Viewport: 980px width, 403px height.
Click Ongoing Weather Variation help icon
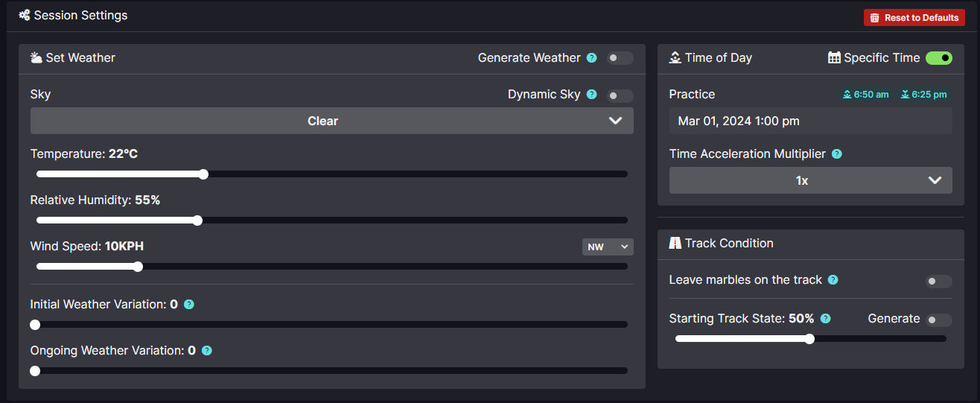click(207, 351)
